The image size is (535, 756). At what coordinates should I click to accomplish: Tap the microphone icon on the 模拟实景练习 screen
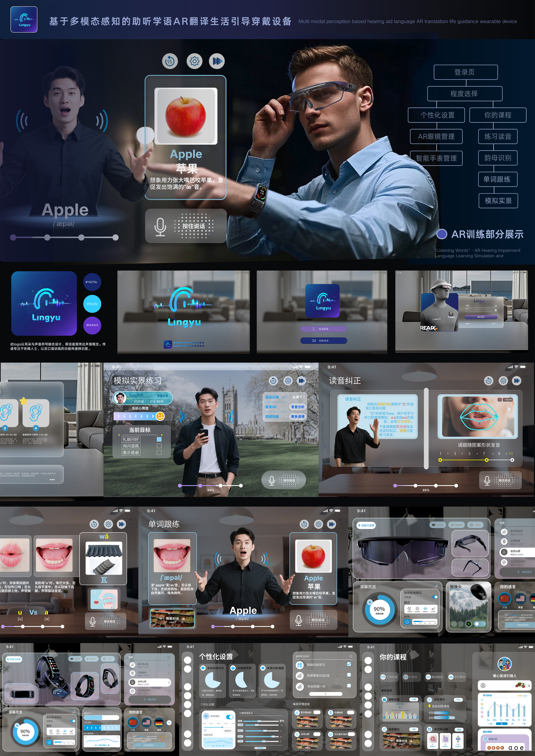[x=272, y=481]
